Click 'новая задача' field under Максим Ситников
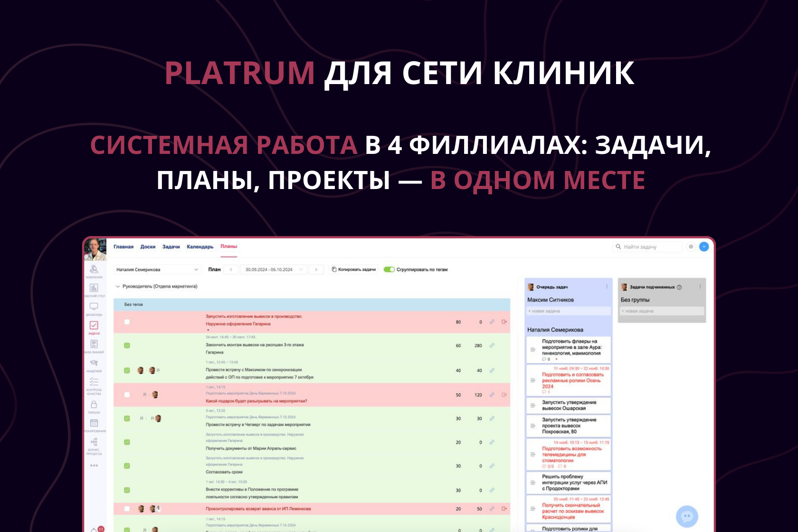 [569, 311]
